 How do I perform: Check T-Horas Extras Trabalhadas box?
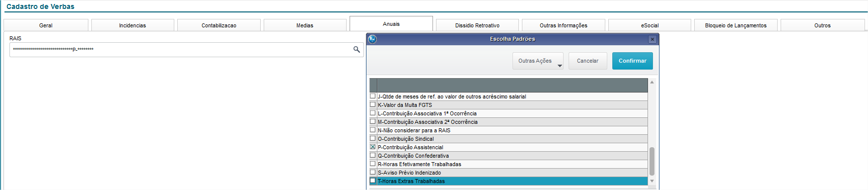pyautogui.click(x=373, y=181)
